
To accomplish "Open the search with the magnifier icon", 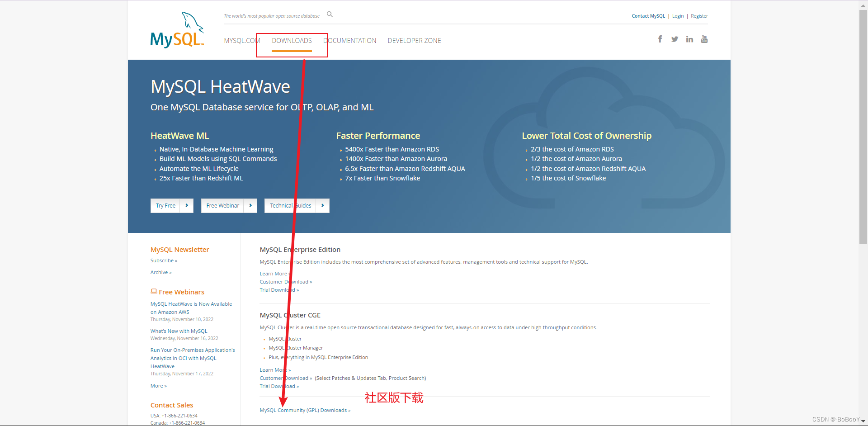I will point(329,14).
